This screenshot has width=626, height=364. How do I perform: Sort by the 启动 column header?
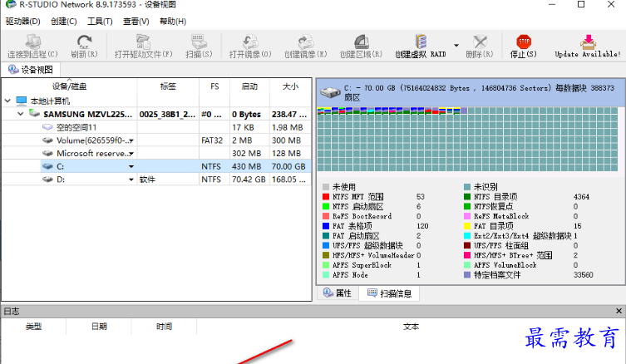(x=249, y=86)
